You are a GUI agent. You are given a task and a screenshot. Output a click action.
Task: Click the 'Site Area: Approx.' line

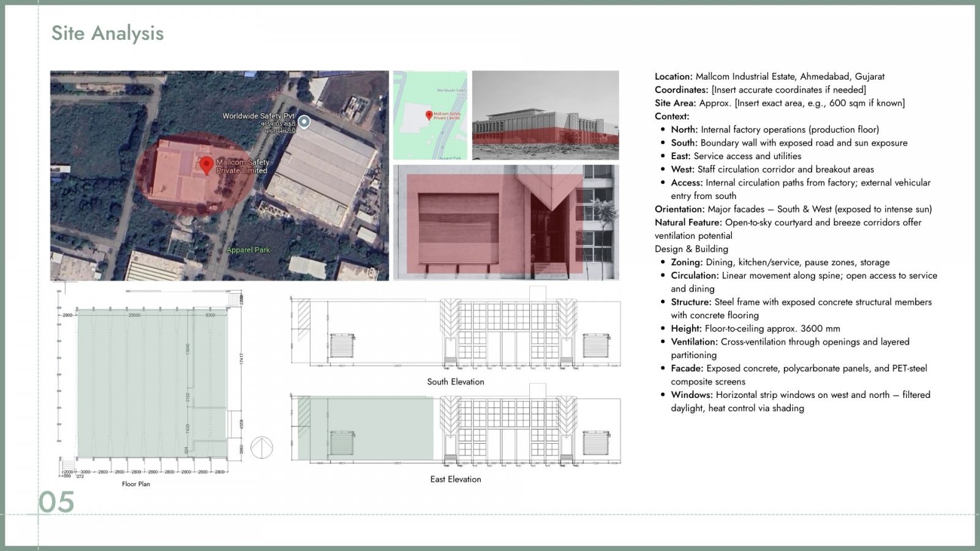[780, 103]
